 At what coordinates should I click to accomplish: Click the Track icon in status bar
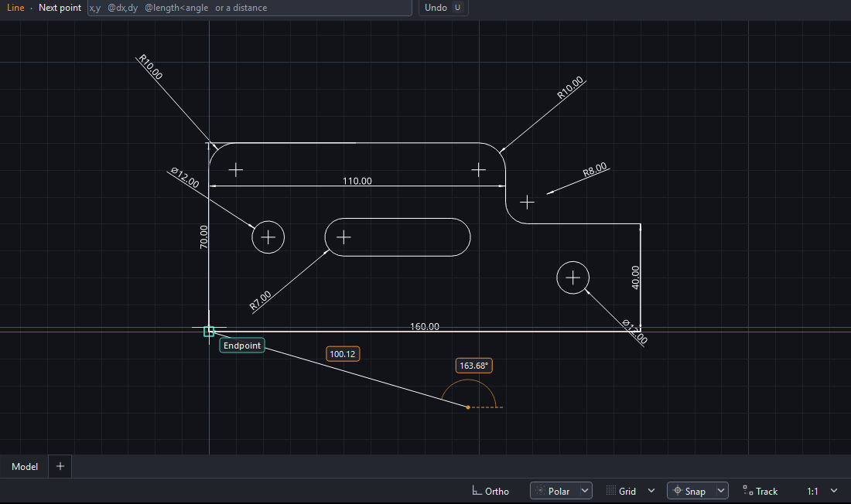pos(748,490)
